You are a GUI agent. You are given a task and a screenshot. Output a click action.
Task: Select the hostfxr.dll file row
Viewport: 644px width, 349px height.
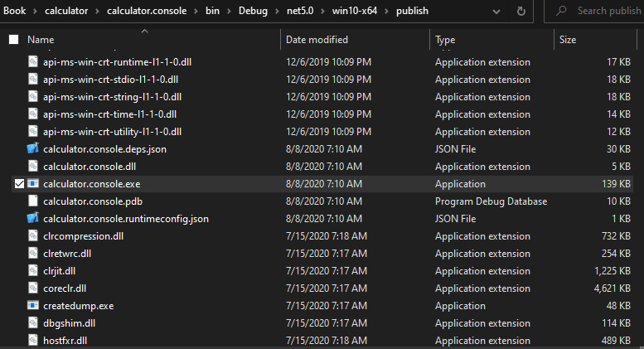322,341
